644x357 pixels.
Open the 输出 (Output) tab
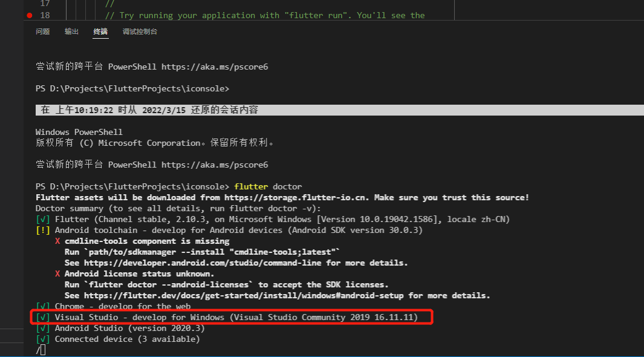coord(71,31)
